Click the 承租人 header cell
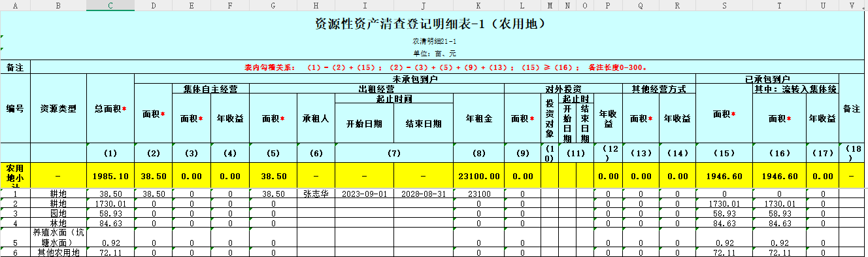Viewport: 868px width, 257px height. (x=316, y=118)
